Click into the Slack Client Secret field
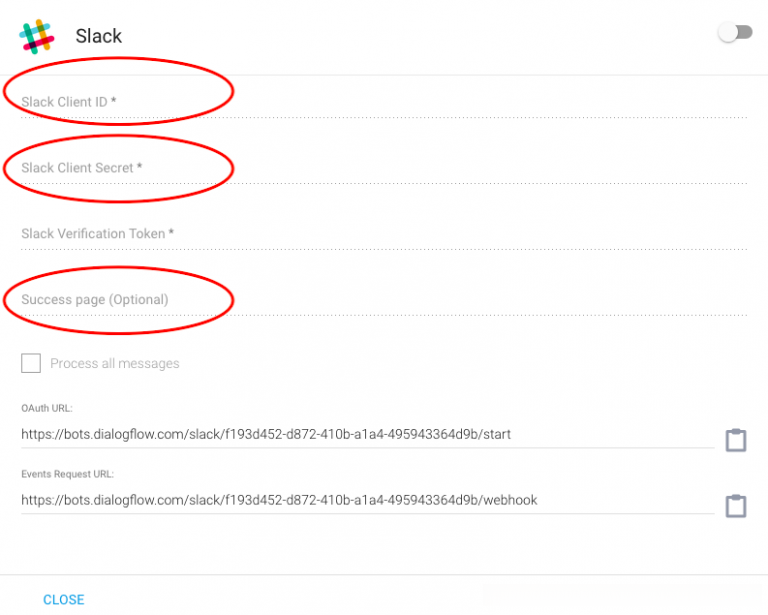Viewport: 768px width, 615px height. point(380,168)
